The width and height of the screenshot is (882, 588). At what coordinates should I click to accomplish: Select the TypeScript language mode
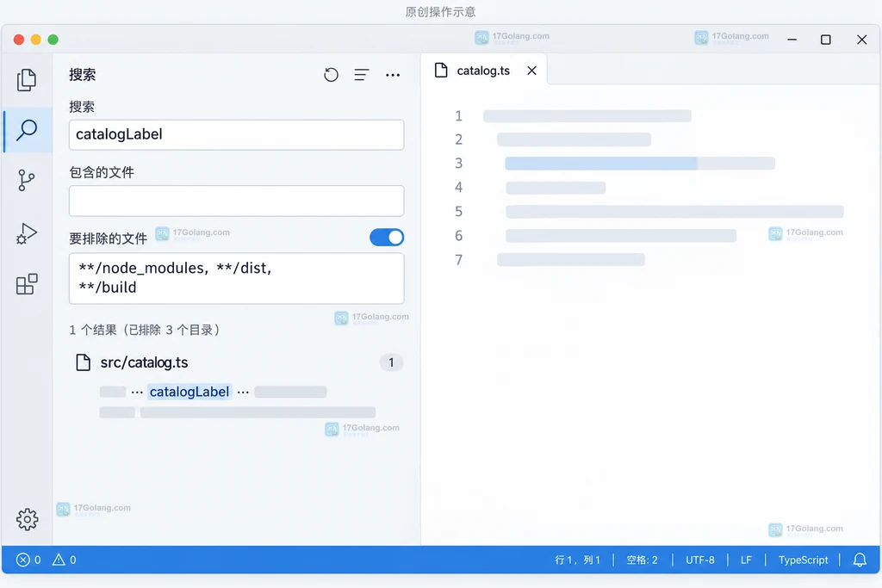[803, 560]
